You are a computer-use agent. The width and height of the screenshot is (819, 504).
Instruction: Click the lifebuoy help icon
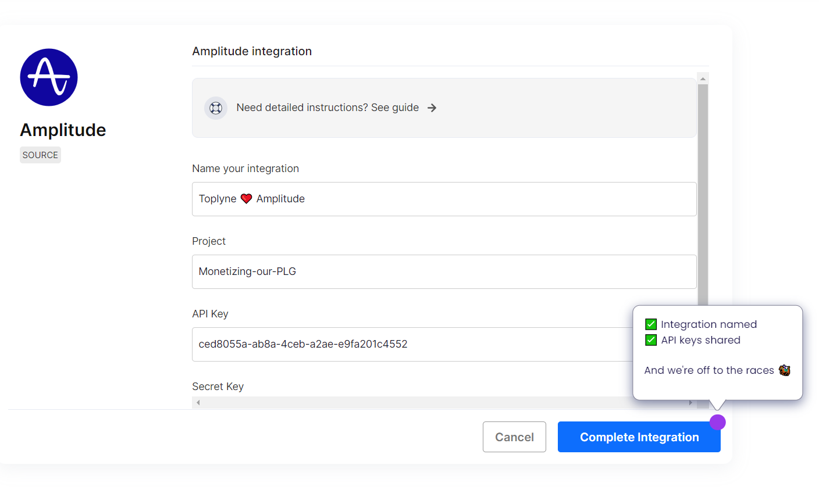click(x=216, y=108)
